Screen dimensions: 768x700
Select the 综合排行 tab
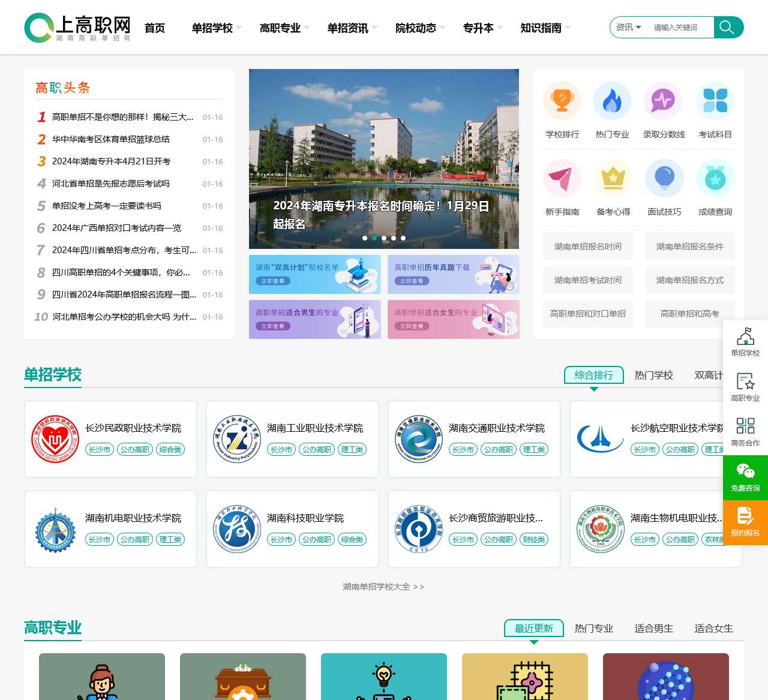594,375
